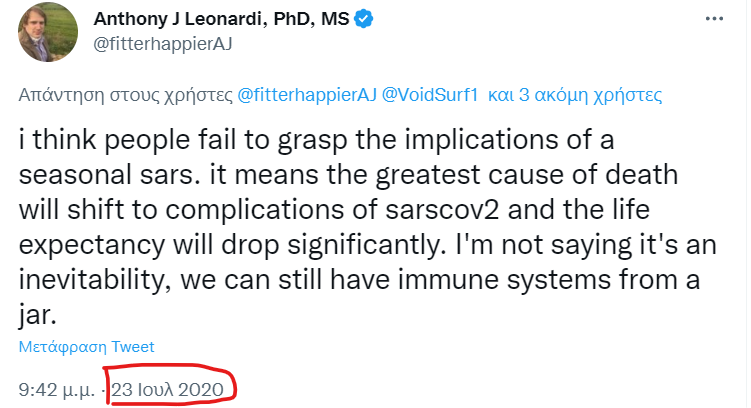Viewport: 751px width, 408px height.
Task: Select the gray @fitterhappierAJ handle under the name
Action: [163, 44]
